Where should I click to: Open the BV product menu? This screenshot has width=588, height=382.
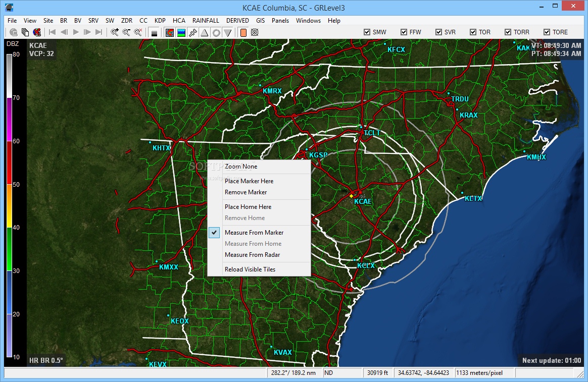tap(78, 21)
